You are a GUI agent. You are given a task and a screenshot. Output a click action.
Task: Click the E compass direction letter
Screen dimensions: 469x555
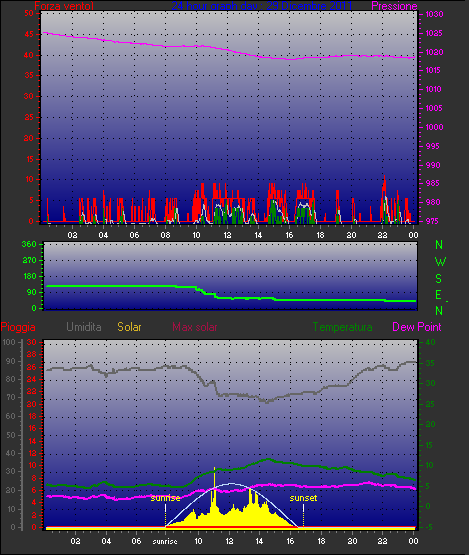coord(438,295)
